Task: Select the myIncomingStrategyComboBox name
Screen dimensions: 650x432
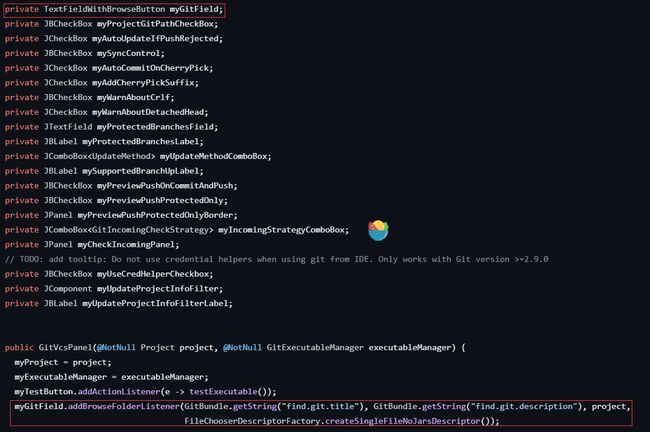Action: point(281,230)
